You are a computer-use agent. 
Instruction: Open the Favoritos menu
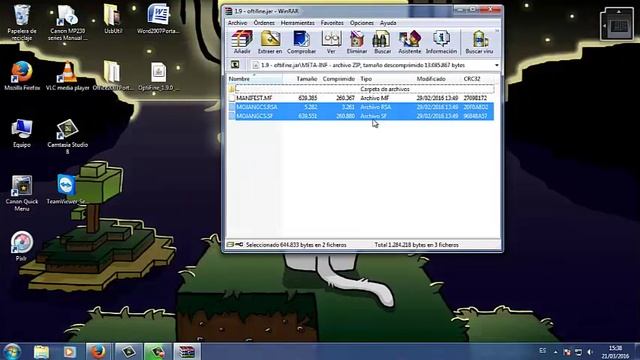pos(332,23)
